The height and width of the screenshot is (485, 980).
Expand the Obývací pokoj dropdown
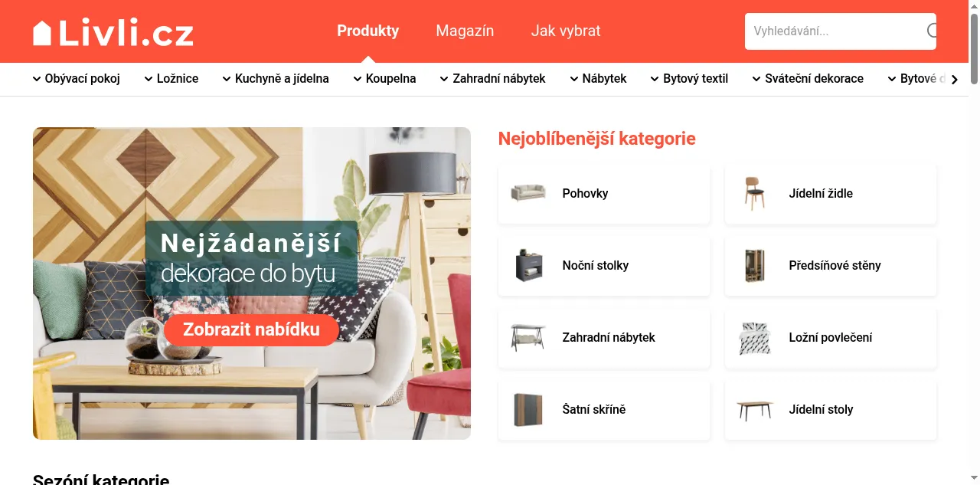tap(77, 78)
